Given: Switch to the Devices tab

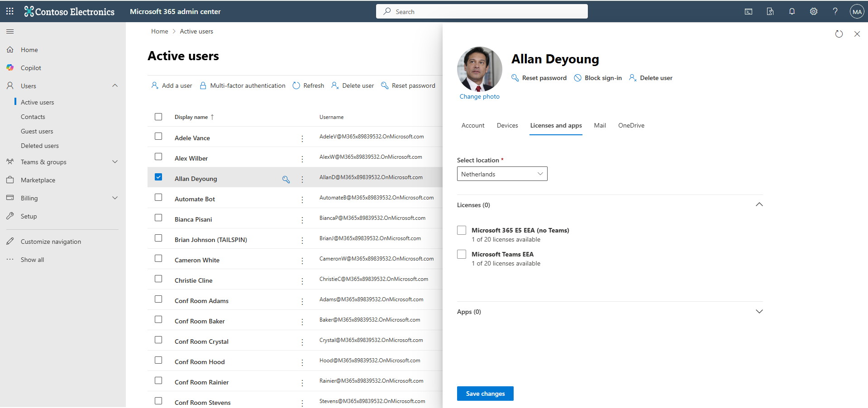Looking at the screenshot, I should 507,125.
